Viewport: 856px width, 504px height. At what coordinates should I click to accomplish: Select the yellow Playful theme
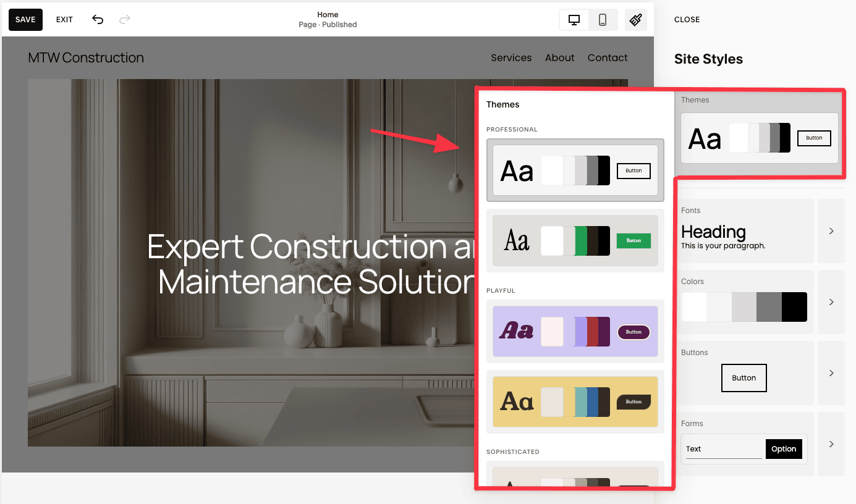(574, 401)
